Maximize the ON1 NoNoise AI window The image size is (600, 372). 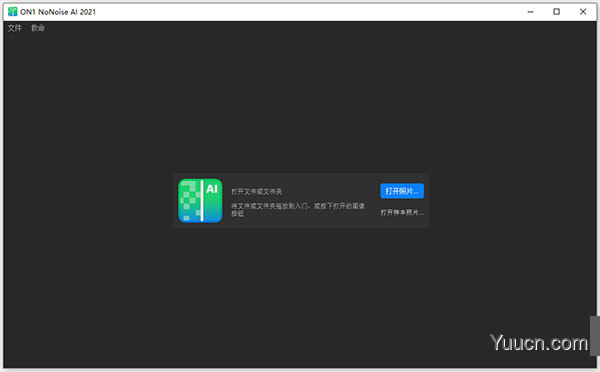point(556,12)
